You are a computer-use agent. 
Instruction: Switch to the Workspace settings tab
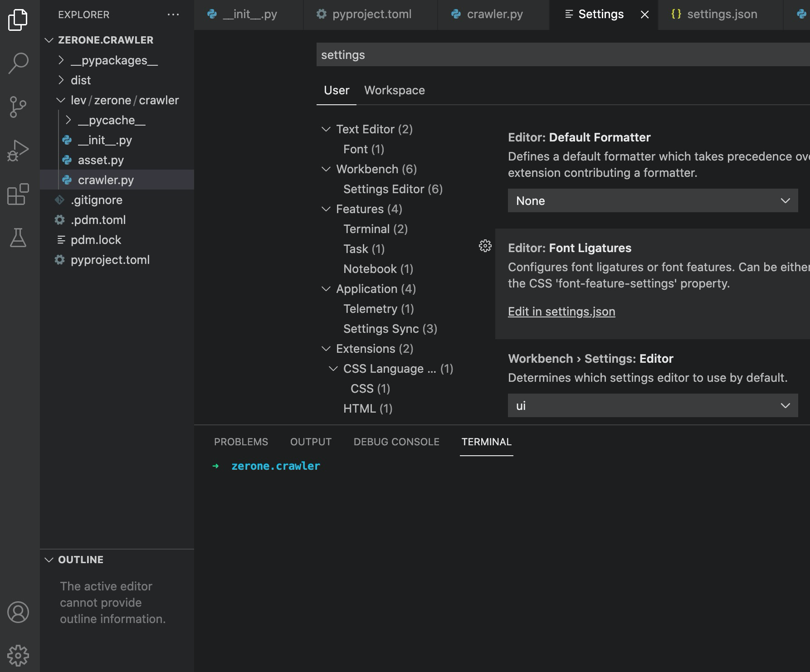click(394, 90)
